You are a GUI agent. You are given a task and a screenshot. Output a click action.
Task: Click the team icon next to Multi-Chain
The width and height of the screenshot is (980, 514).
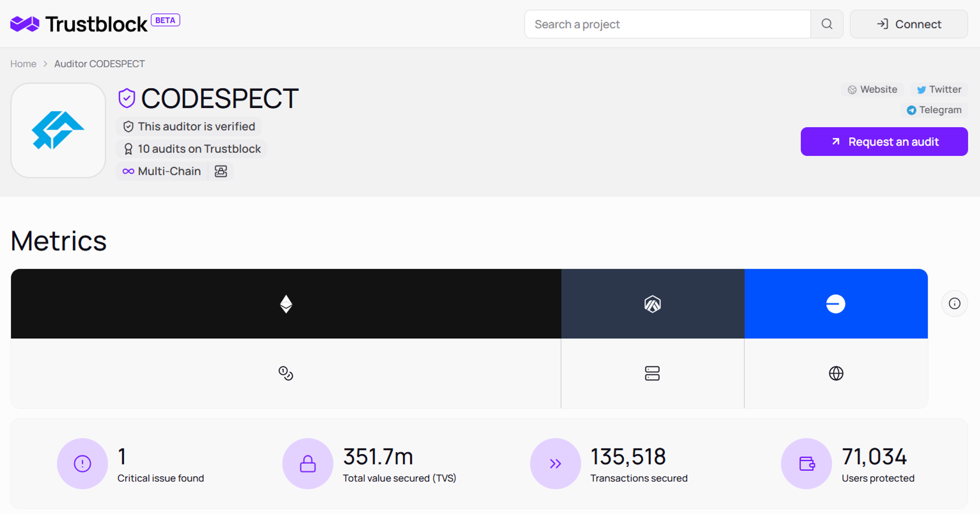tap(221, 171)
